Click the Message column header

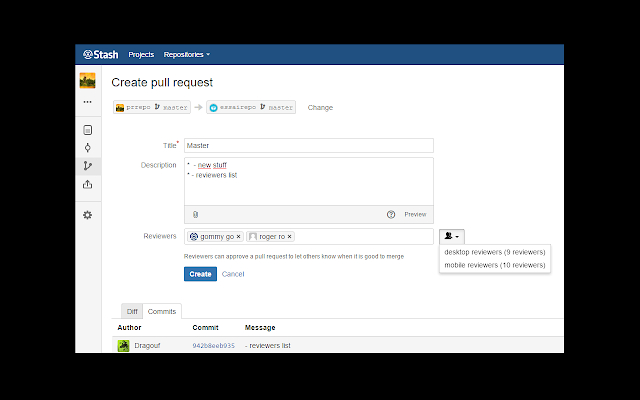click(260, 327)
